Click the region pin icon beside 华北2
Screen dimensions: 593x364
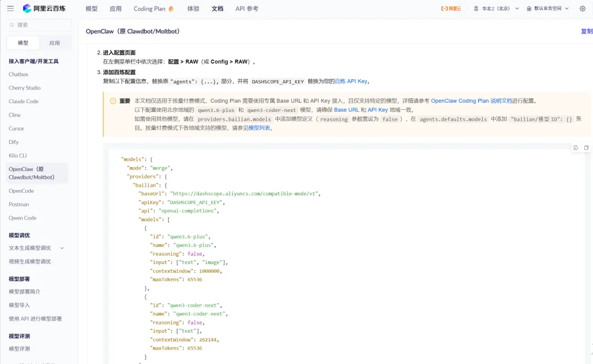(476, 8)
